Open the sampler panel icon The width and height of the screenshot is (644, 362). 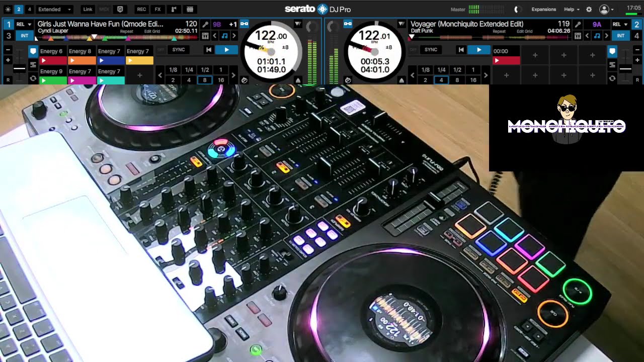pos(174,9)
